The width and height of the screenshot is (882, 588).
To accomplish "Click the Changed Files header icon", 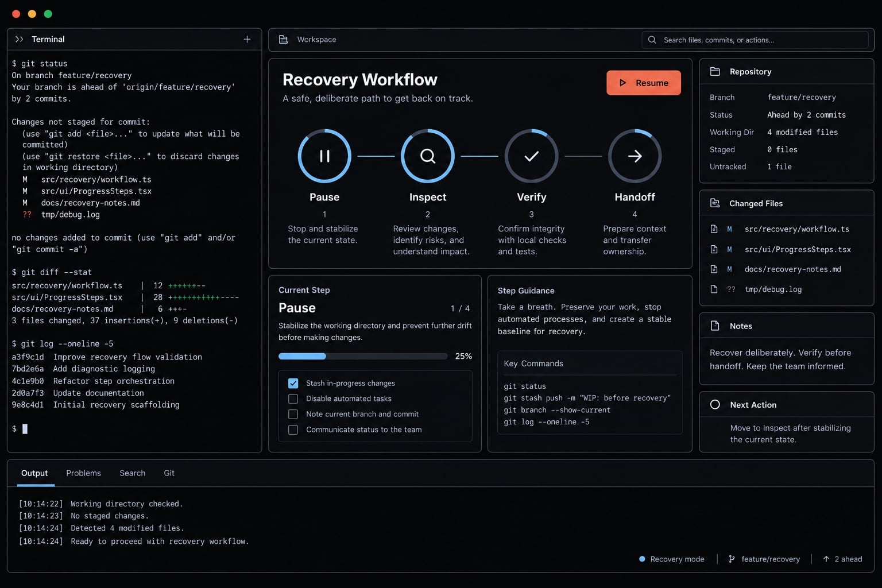I will coord(715,203).
